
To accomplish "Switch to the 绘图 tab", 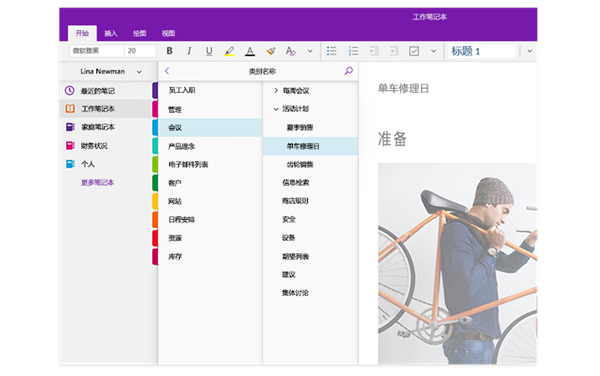I will point(139,33).
